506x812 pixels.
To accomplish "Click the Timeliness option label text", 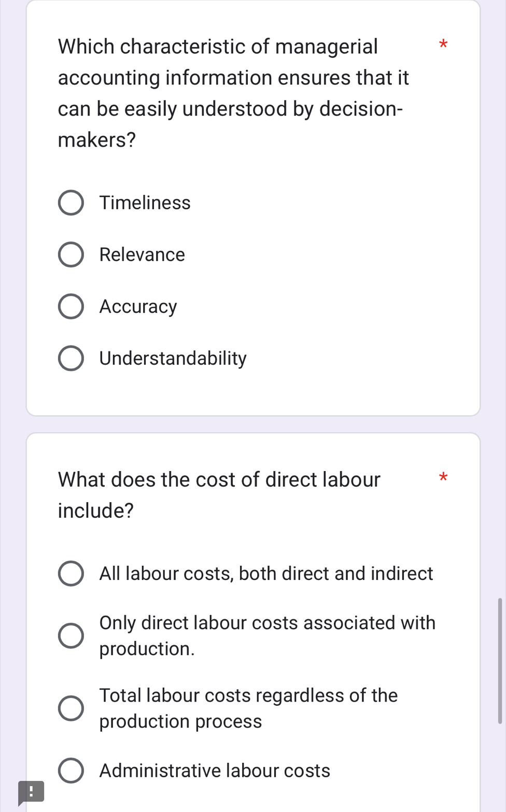I will (x=145, y=203).
